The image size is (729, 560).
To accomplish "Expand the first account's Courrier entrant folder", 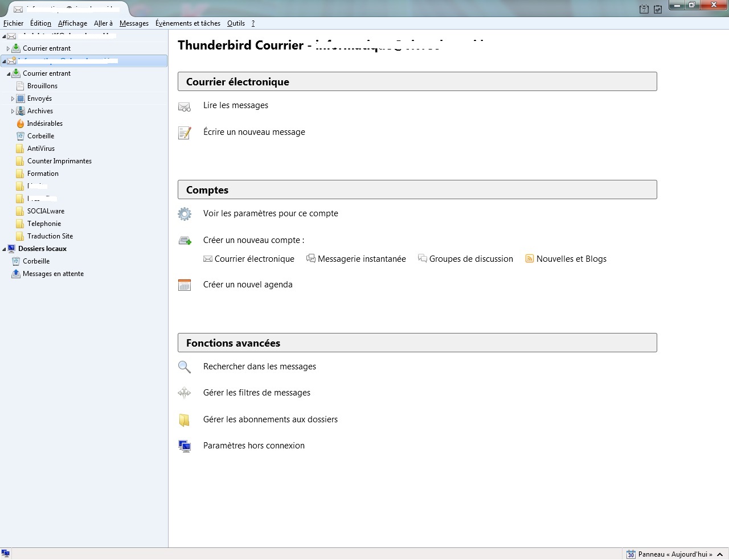I will click(x=8, y=49).
